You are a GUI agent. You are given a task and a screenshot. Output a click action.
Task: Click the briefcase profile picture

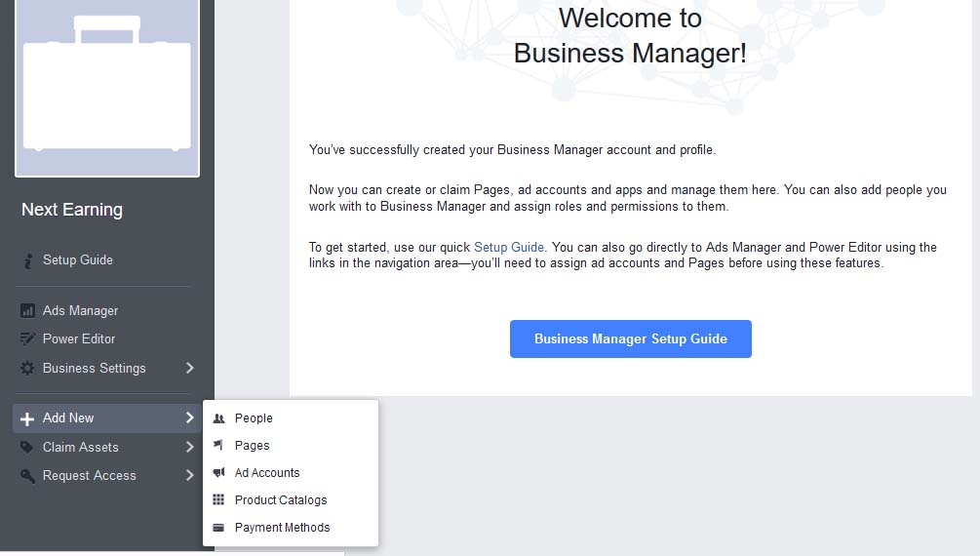pos(107,87)
